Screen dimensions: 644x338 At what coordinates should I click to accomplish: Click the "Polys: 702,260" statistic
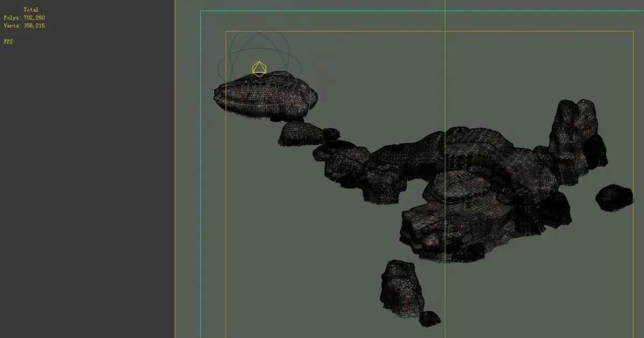click(x=24, y=18)
